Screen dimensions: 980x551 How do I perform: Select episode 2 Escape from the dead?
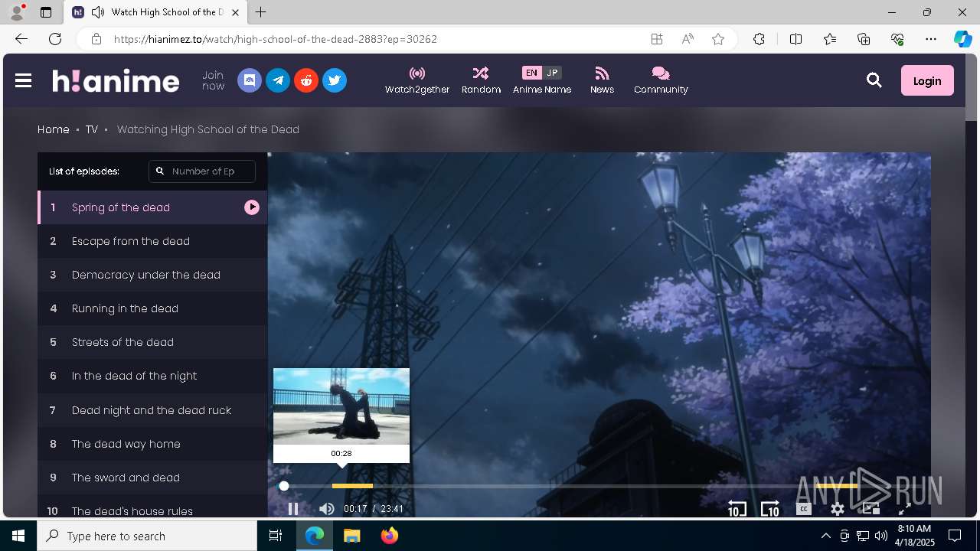point(152,241)
